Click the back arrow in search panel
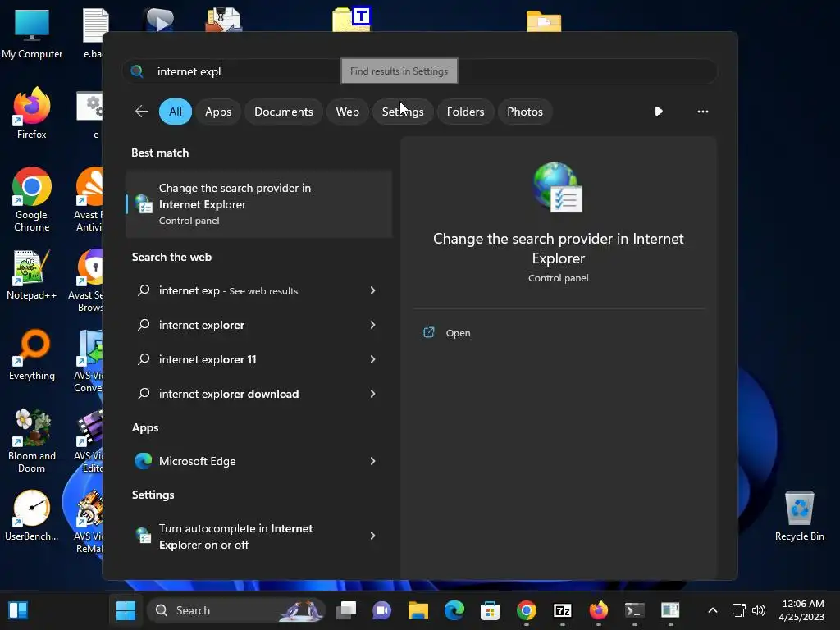840x630 pixels. (x=141, y=112)
